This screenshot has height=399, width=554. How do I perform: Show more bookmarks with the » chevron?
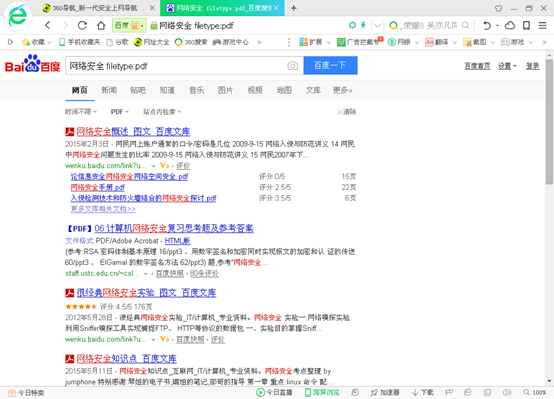coord(259,42)
